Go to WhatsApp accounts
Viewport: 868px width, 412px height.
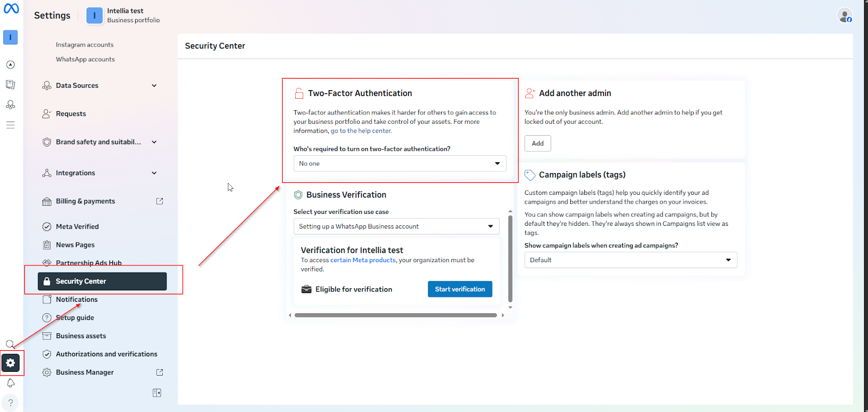pyautogui.click(x=85, y=60)
